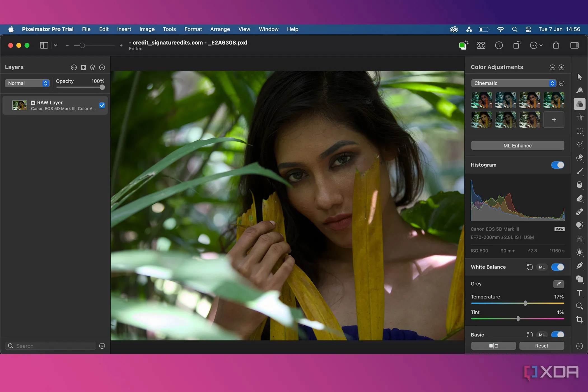Click the Tint slider handle
Image resolution: width=588 pixels, height=392 pixels.
coord(518,319)
